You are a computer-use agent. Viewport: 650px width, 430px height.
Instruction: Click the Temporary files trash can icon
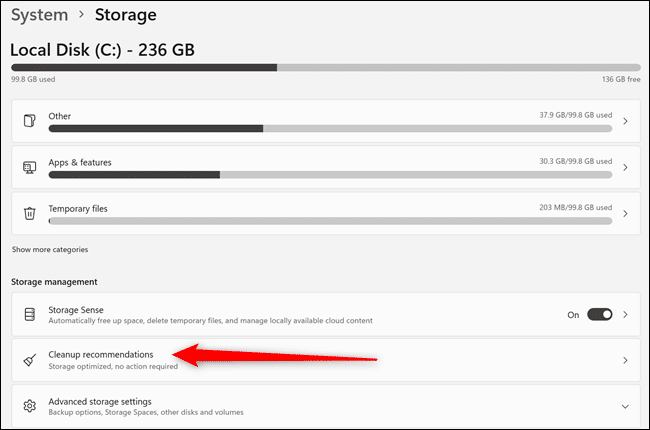coord(29,213)
